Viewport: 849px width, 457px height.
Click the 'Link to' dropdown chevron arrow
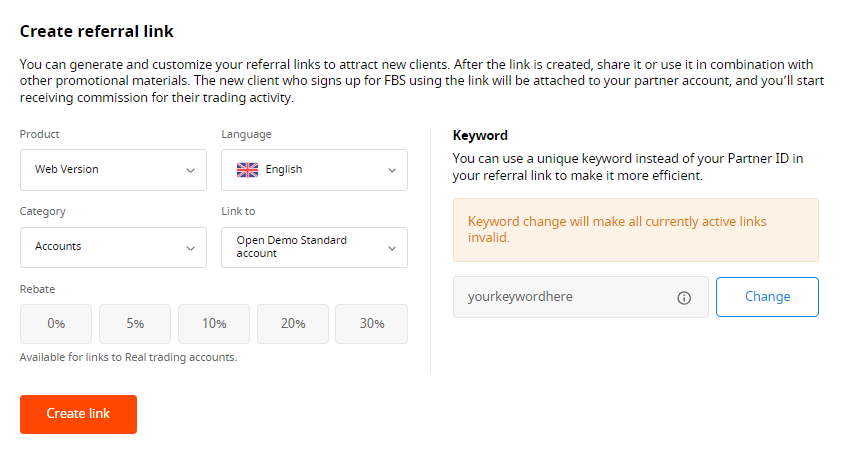(x=391, y=247)
